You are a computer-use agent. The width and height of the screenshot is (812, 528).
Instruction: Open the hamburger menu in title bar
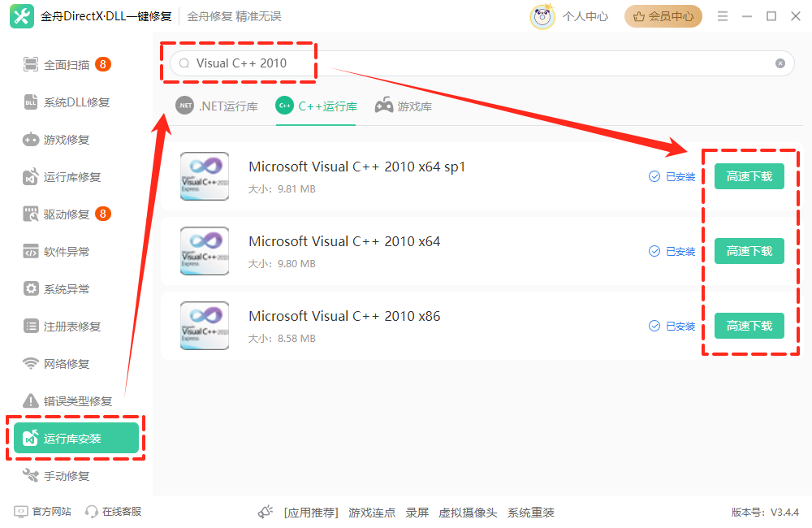[x=721, y=16]
